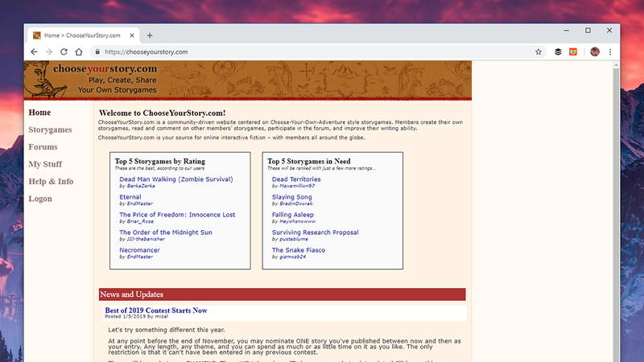
Task: Open the Chrome profile avatar
Action: click(595, 51)
